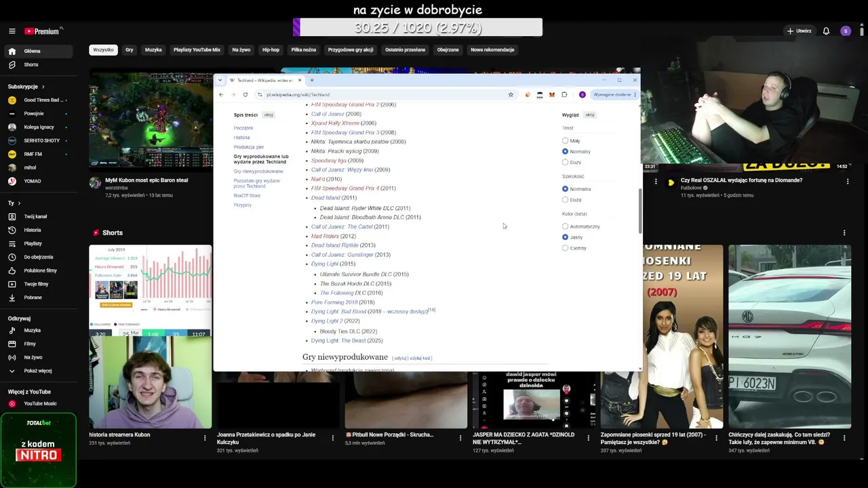Image resolution: width=868 pixels, height=488 pixels.
Task: Click the browser forward arrow
Action: coord(233,95)
